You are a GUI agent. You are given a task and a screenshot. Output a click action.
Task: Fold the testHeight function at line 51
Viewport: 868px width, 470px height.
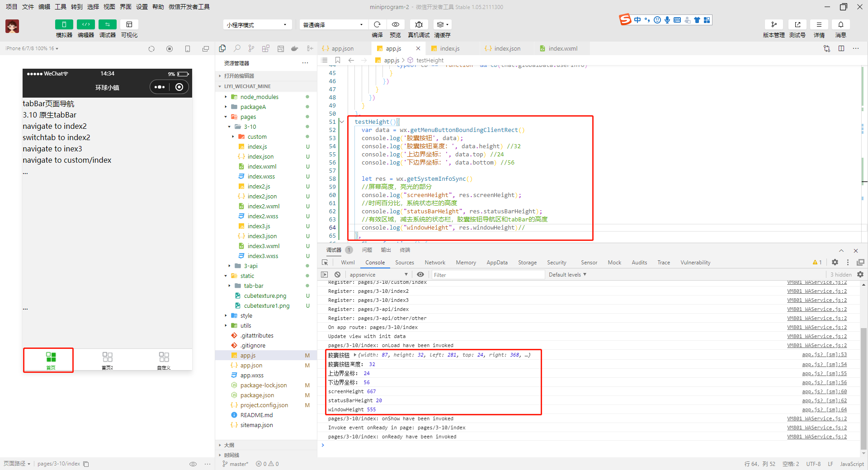342,122
